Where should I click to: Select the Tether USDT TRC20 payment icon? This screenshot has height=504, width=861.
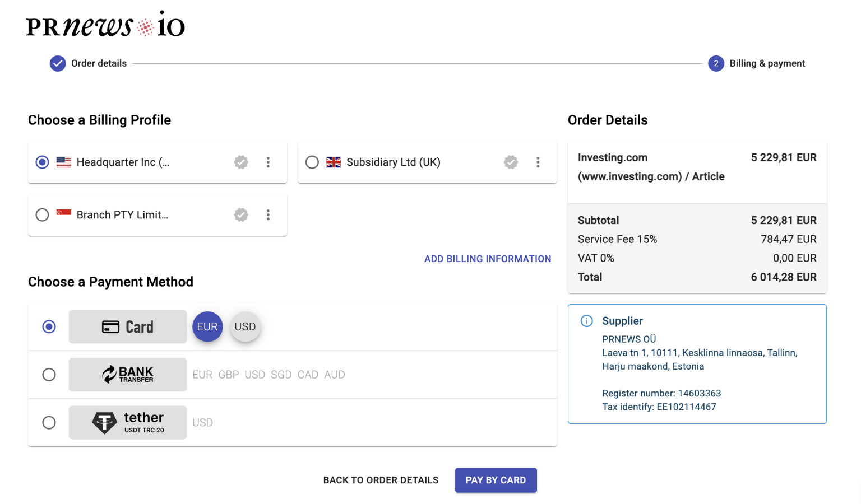click(127, 422)
